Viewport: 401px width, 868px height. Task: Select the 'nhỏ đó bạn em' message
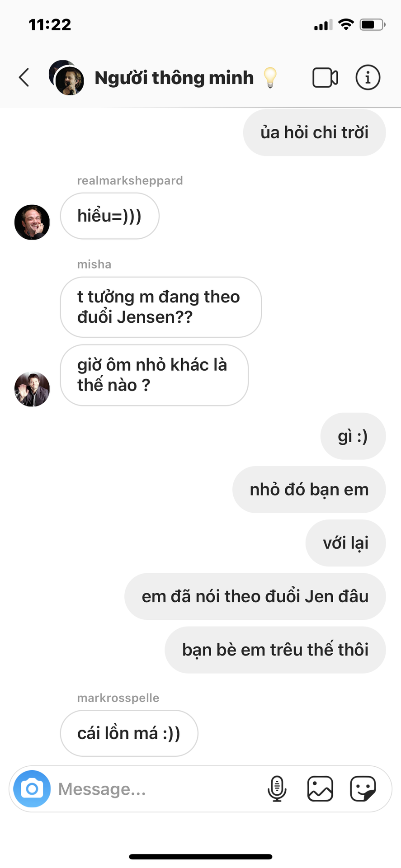[309, 490]
